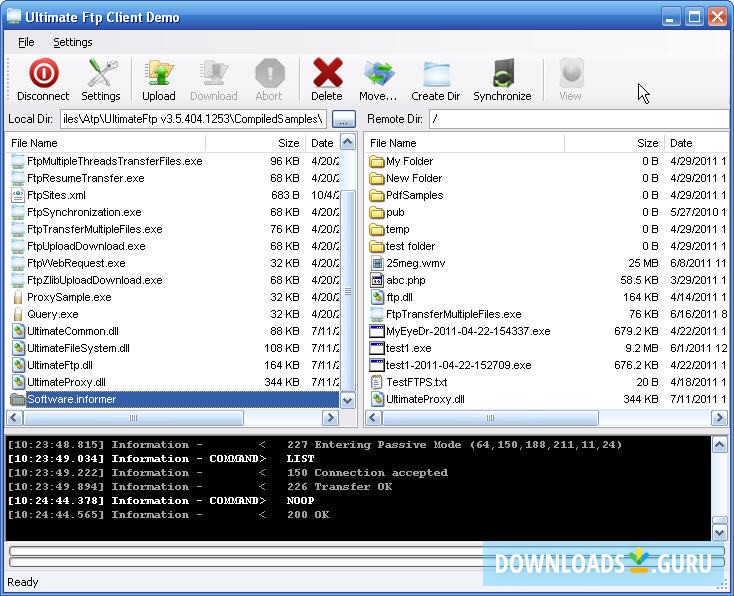734x596 pixels.
Task: Sort local list by Size header
Action: tap(255, 143)
